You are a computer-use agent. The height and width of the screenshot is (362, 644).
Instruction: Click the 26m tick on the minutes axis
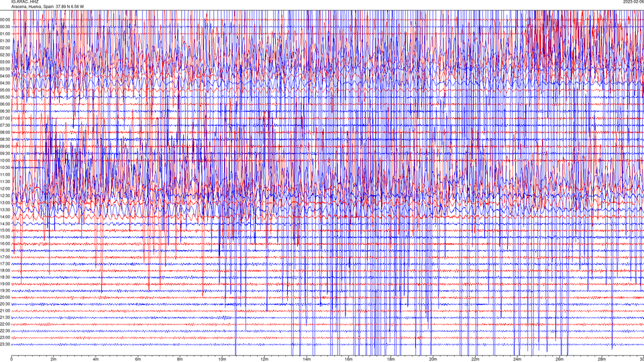(x=559, y=359)
